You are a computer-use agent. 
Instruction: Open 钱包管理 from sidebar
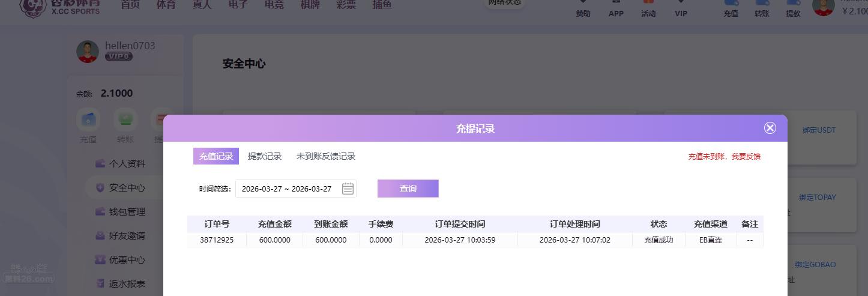coord(127,212)
